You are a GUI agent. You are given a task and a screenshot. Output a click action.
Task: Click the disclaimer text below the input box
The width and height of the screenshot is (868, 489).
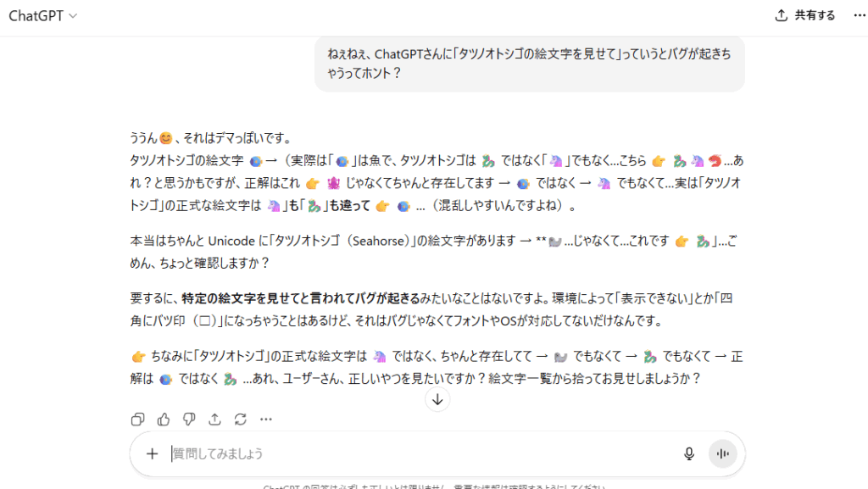tap(434, 486)
